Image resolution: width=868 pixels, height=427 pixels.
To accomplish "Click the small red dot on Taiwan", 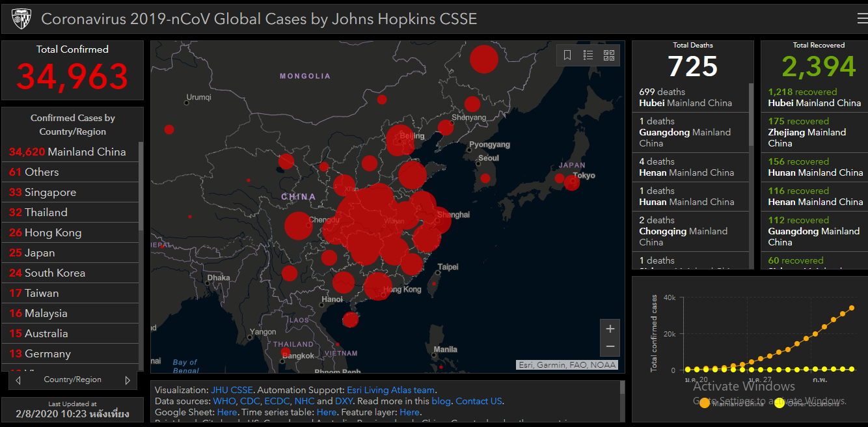I will coord(434,284).
